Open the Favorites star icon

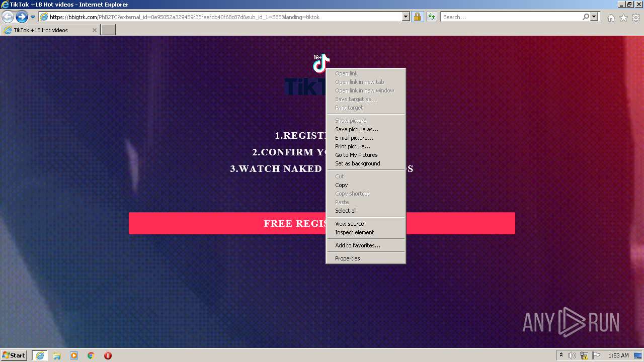click(x=623, y=18)
